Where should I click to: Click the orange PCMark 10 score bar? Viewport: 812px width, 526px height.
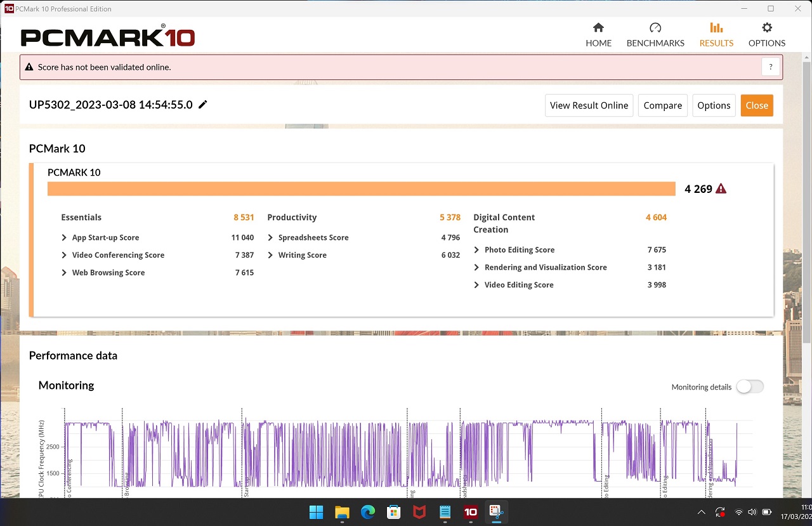(x=361, y=188)
